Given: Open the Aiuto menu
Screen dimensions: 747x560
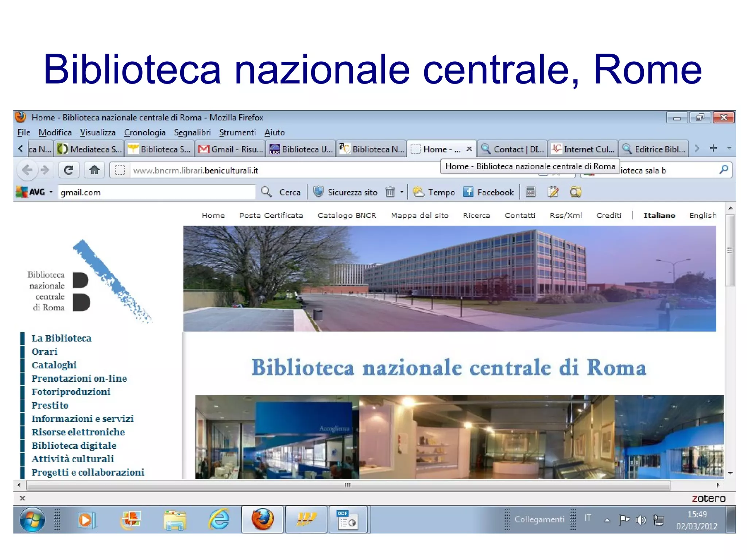Looking at the screenshot, I should [x=275, y=132].
